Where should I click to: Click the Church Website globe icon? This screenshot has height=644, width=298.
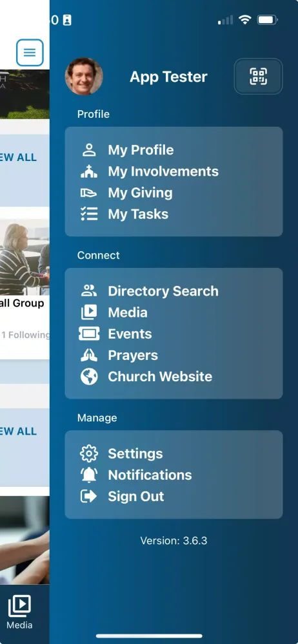point(89,377)
